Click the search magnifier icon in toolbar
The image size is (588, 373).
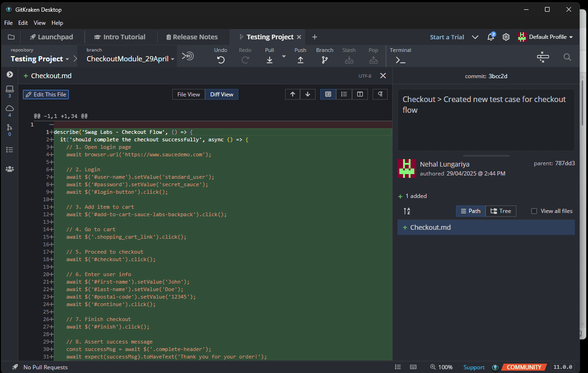click(567, 57)
